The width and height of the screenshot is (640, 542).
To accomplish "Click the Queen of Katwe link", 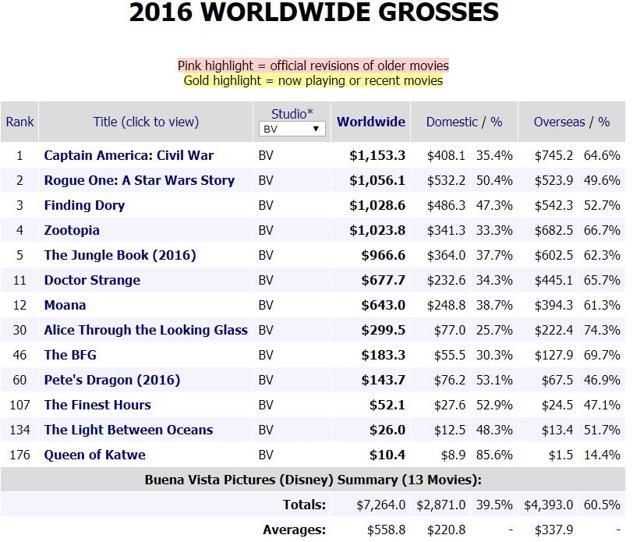I will click(x=94, y=455).
